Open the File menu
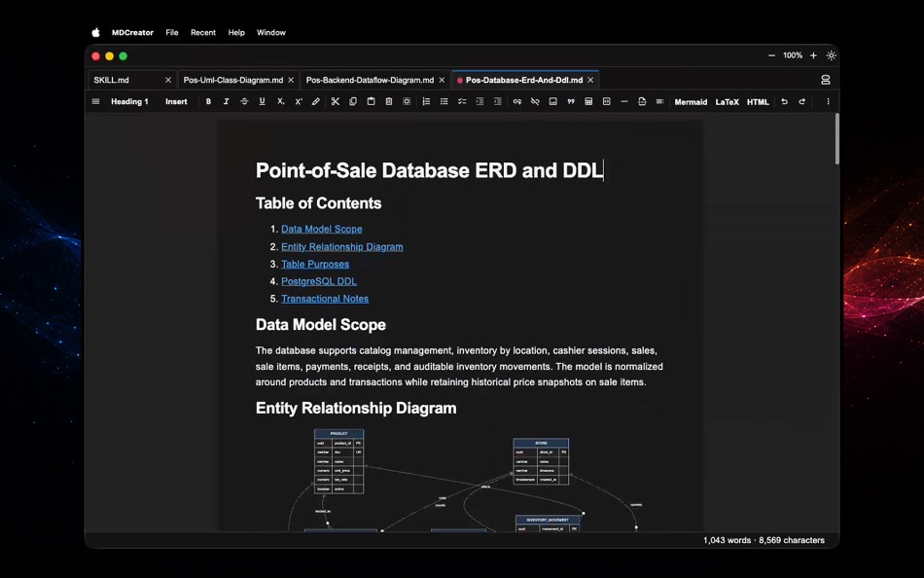This screenshot has width=924, height=578. tap(172, 32)
